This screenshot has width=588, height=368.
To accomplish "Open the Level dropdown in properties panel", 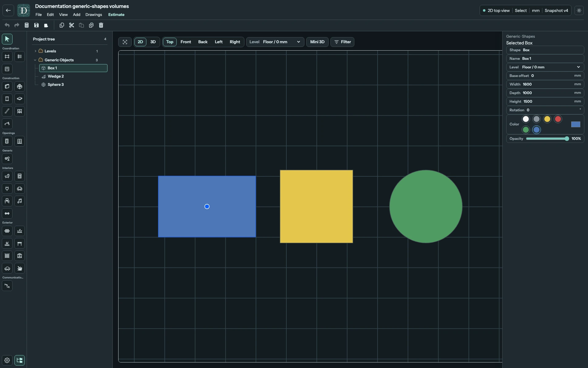I will [545, 67].
